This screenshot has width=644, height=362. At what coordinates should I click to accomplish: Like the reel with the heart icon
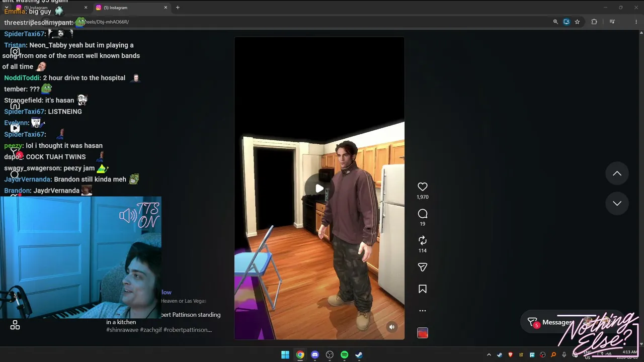click(423, 187)
